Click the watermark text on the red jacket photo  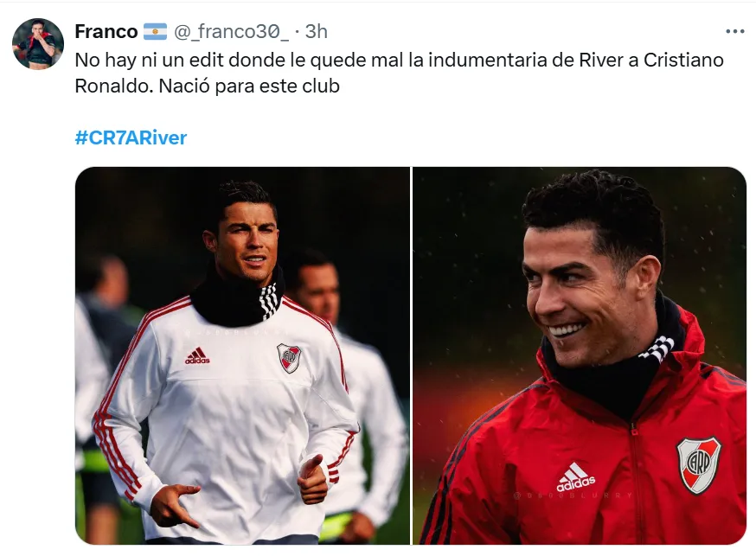[573, 495]
